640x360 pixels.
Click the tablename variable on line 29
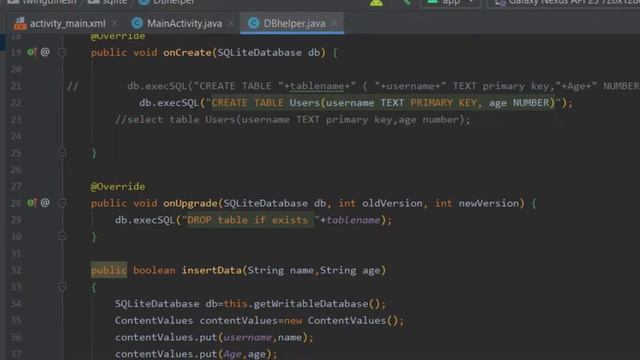point(353,220)
